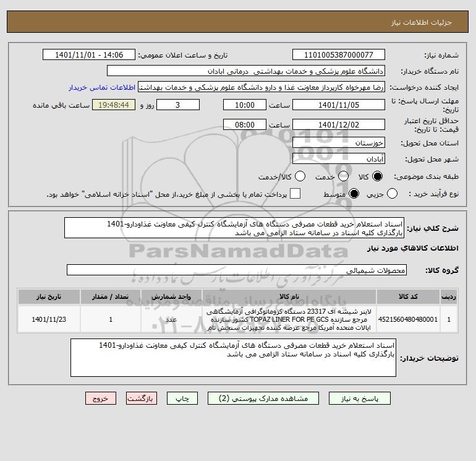Click the شرح کلی نیاز description box

(234, 228)
